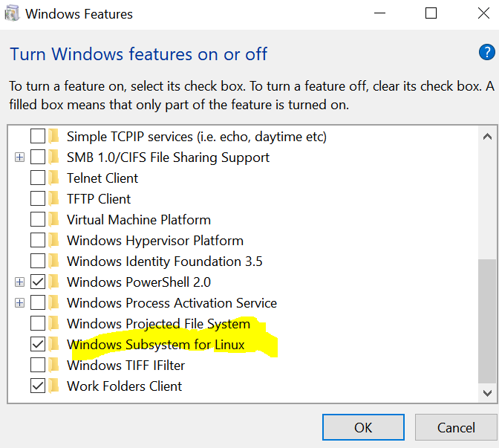Click folder icon beside Simple TCPIP services
Screen dimensions: 499x448
point(53,137)
